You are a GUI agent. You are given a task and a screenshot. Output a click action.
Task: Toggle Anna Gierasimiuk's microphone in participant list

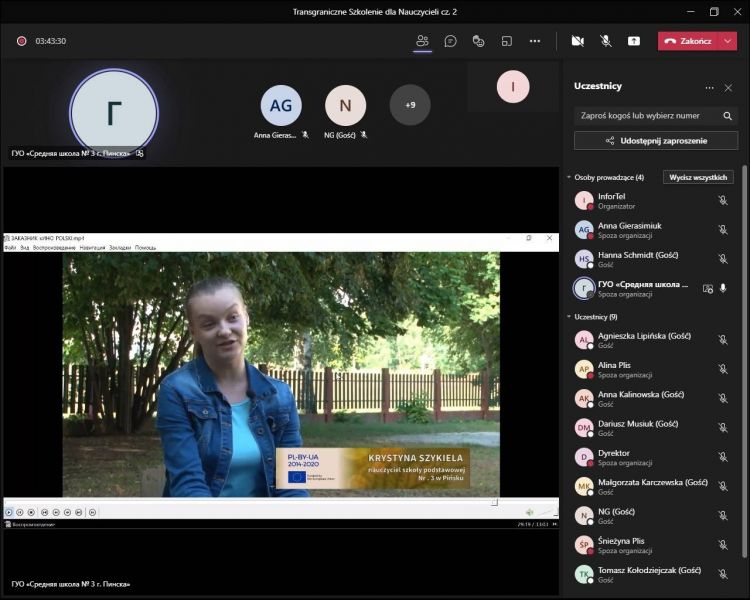click(722, 230)
